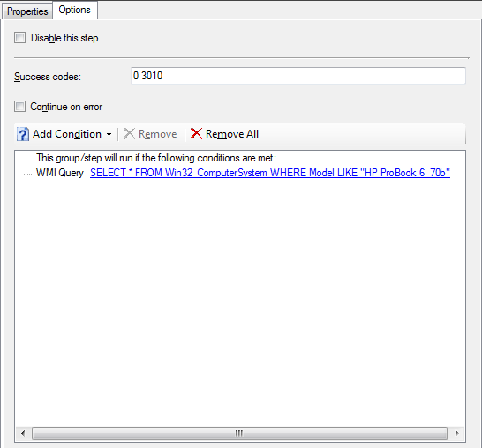Viewport: 482px width, 448px height.
Task: Click into the Success codes field
Action: coord(298,76)
